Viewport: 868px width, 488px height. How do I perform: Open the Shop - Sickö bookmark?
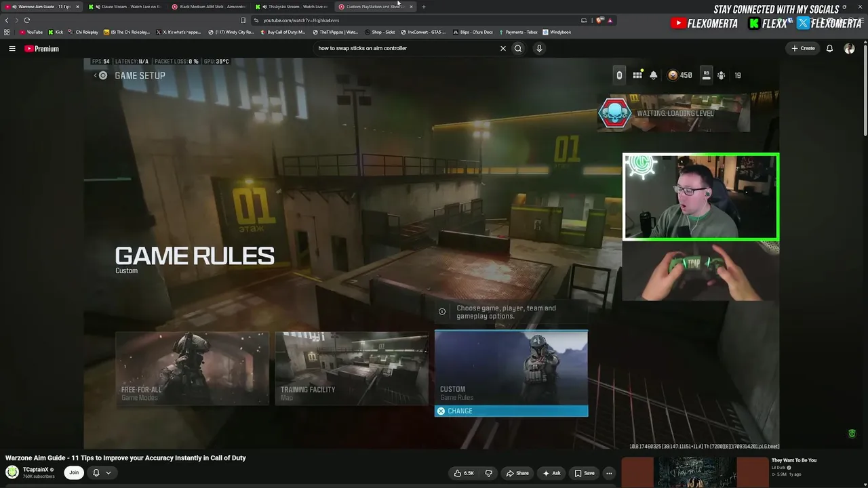click(380, 33)
